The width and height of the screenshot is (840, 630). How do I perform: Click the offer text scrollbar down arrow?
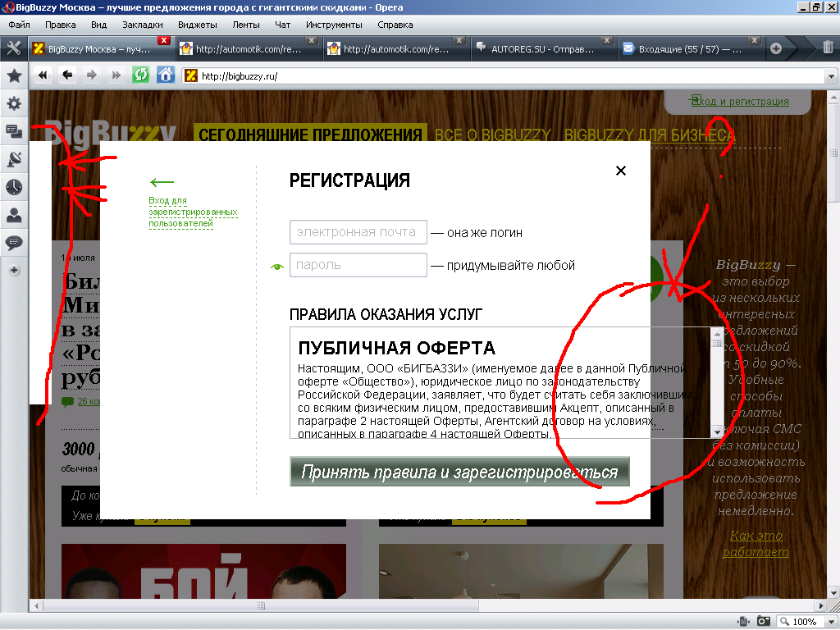coord(717,431)
